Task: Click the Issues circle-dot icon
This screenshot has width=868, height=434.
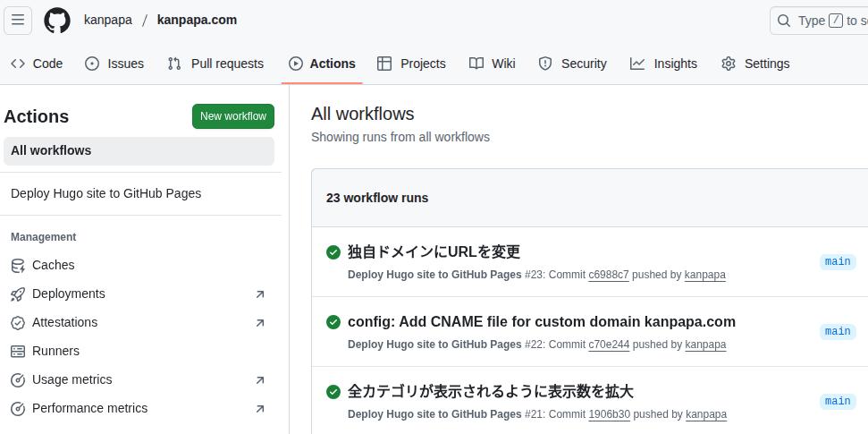Action: point(92,64)
